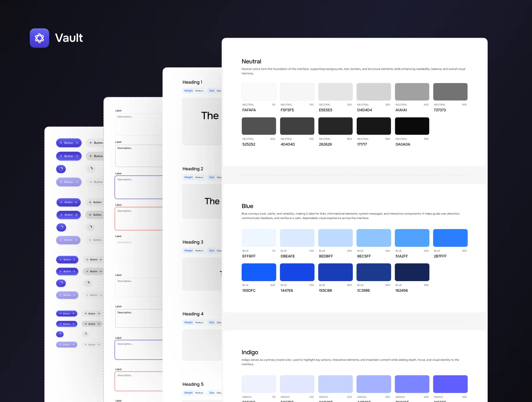Click the hex value 0A0A0A text
Image resolution: width=532 pixels, height=402 pixels.
tap(403, 144)
